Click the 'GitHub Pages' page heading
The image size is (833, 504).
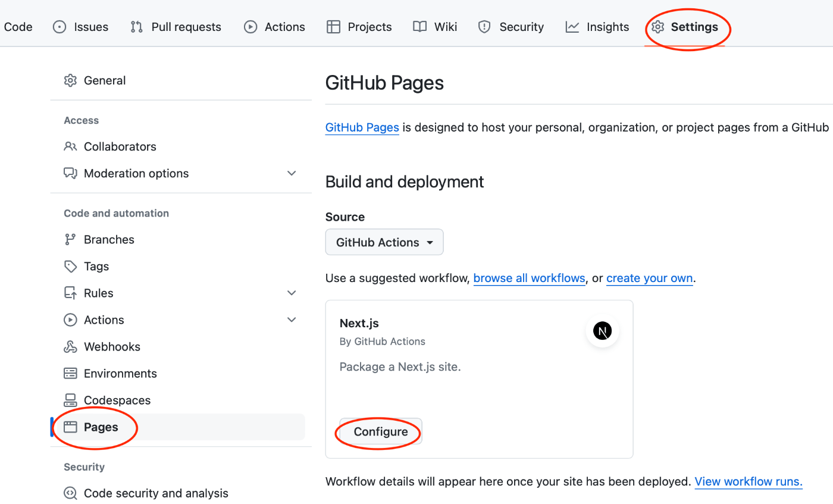pyautogui.click(x=384, y=82)
